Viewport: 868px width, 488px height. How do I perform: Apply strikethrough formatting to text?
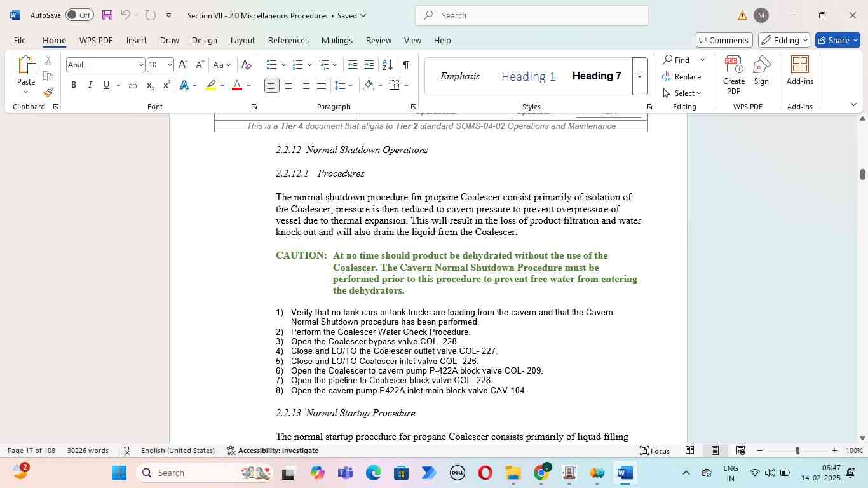coord(133,85)
